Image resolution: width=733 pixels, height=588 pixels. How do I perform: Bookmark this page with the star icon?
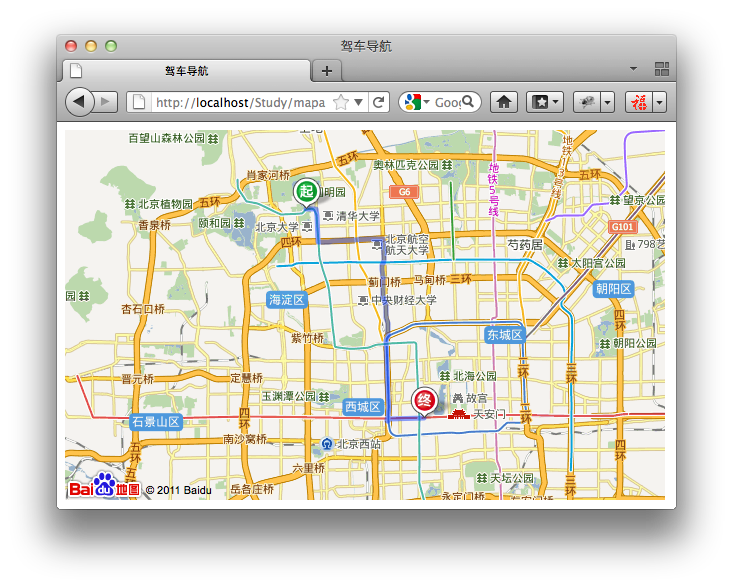pos(341,102)
